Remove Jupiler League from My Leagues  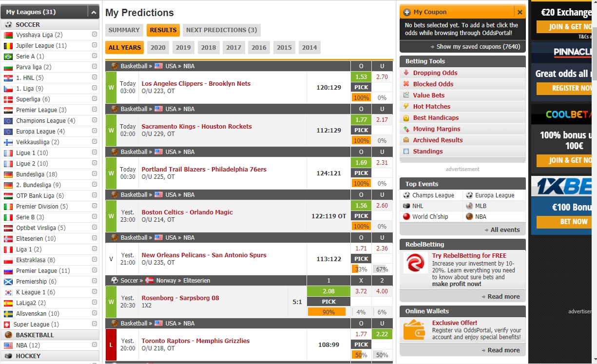(x=95, y=45)
